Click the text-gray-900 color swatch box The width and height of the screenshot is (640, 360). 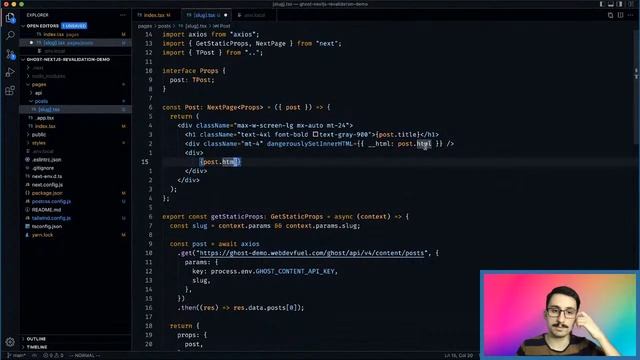(316, 134)
